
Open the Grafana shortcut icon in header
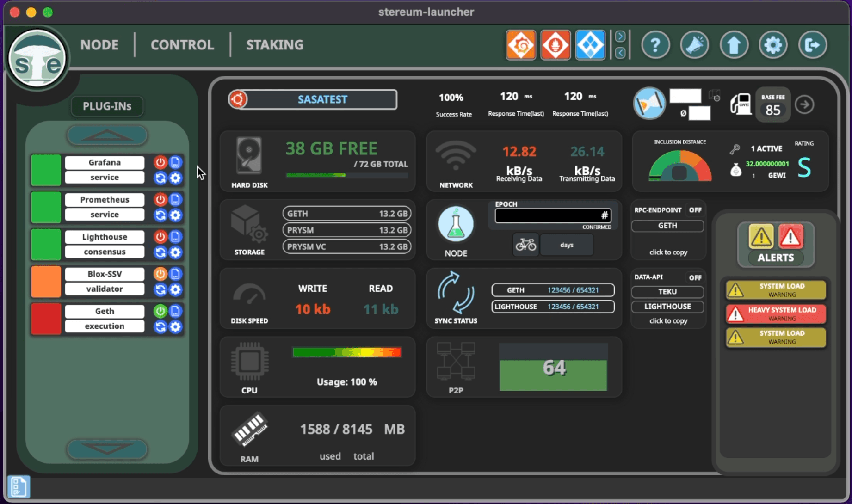pos(521,45)
